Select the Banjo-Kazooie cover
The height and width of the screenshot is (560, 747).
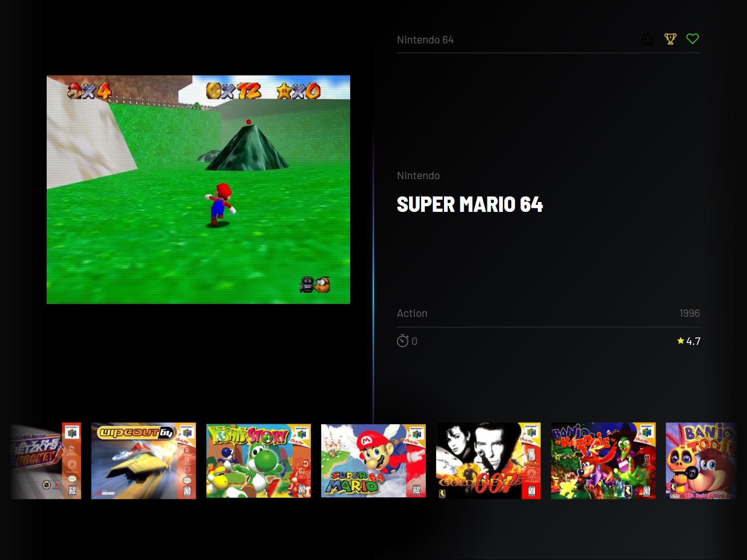[603, 461]
